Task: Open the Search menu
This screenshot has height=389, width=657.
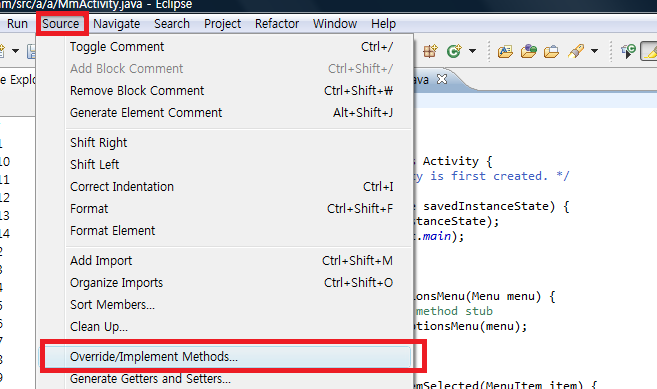Action: click(172, 24)
